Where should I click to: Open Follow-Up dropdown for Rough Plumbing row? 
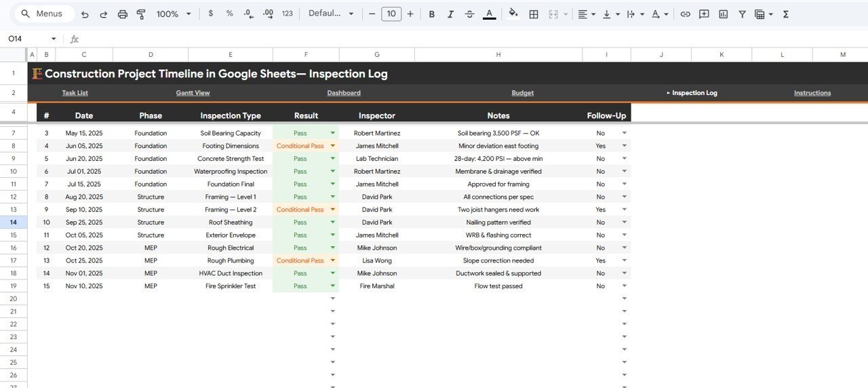click(x=624, y=260)
